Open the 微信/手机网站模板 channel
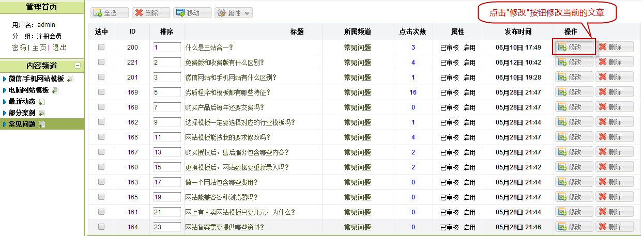644x236 pixels. coord(36,79)
